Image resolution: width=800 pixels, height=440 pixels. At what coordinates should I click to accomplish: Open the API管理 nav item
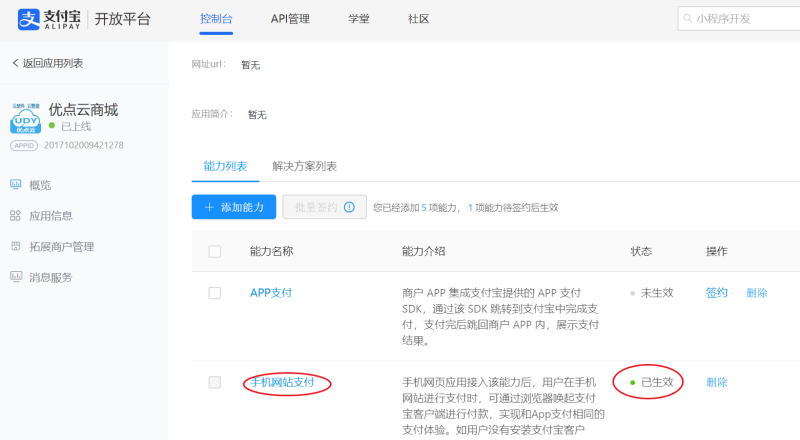tap(290, 19)
